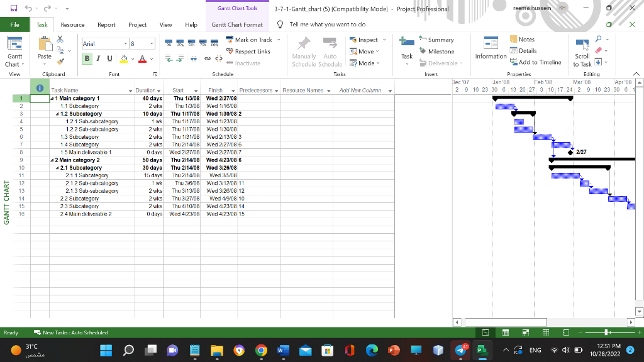644x362 pixels.
Task: Click the Link Tasks chain icon
Action: pos(208,58)
